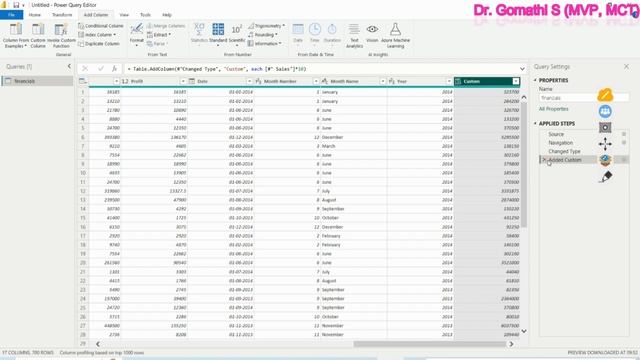
Task: Close the Query Settings pane
Action: point(627,66)
